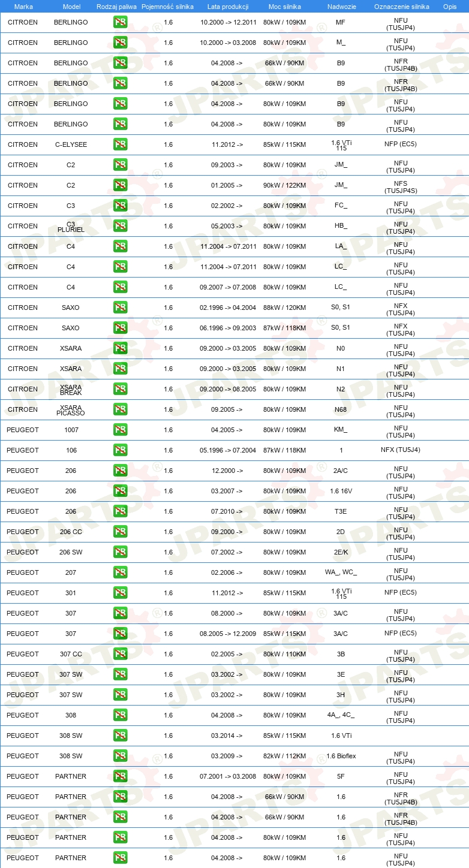Click the 'KM_' body cell

pos(341,430)
